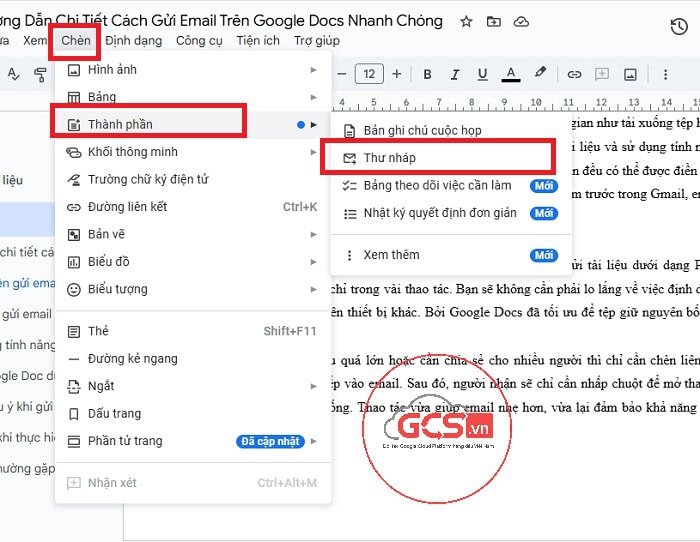This screenshot has width=700, height=542.
Task: Decrease font size minus button
Action: coord(342,74)
